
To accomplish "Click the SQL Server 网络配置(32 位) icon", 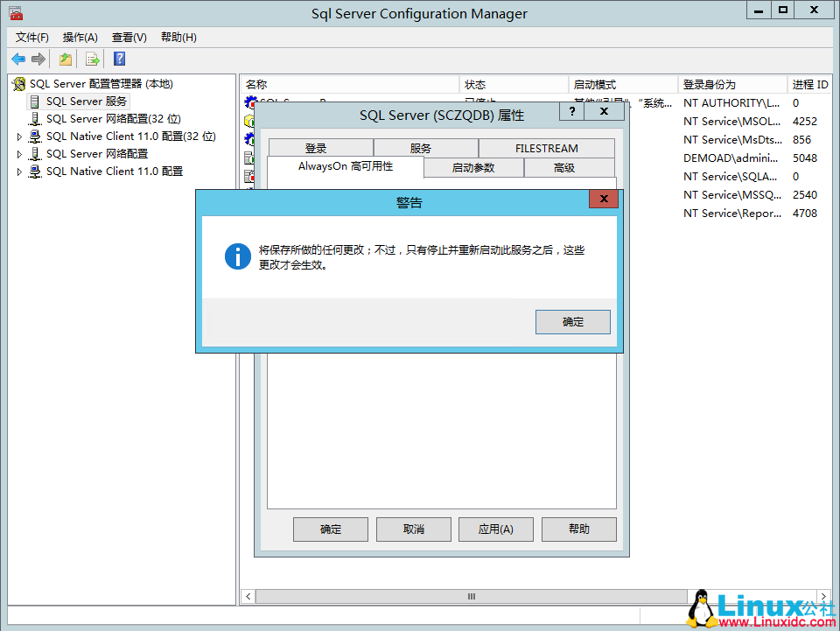I will tap(33, 118).
